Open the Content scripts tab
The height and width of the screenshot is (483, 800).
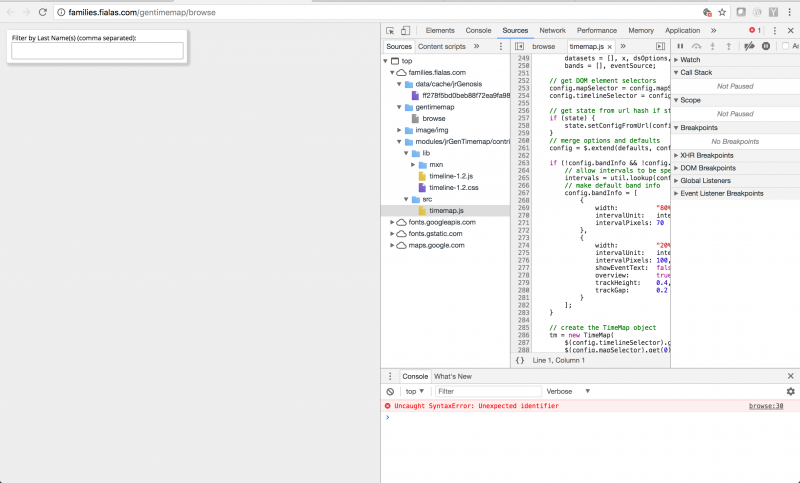coord(441,46)
